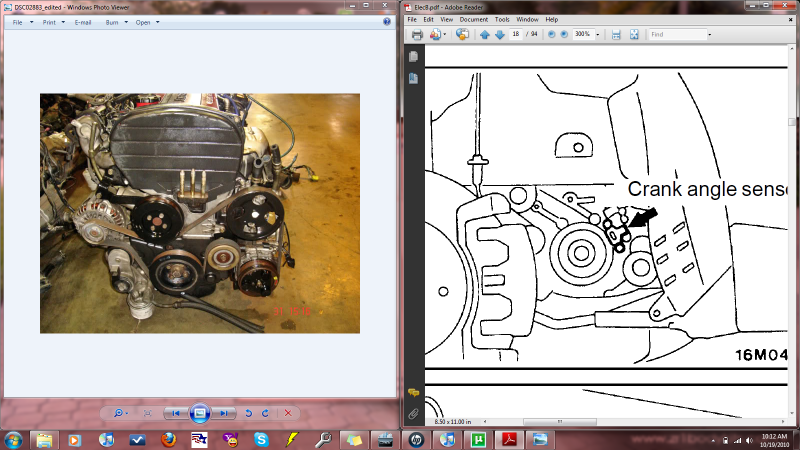800x450 pixels.
Task: Open the Attachments paperclip panel
Action: pyautogui.click(x=413, y=414)
